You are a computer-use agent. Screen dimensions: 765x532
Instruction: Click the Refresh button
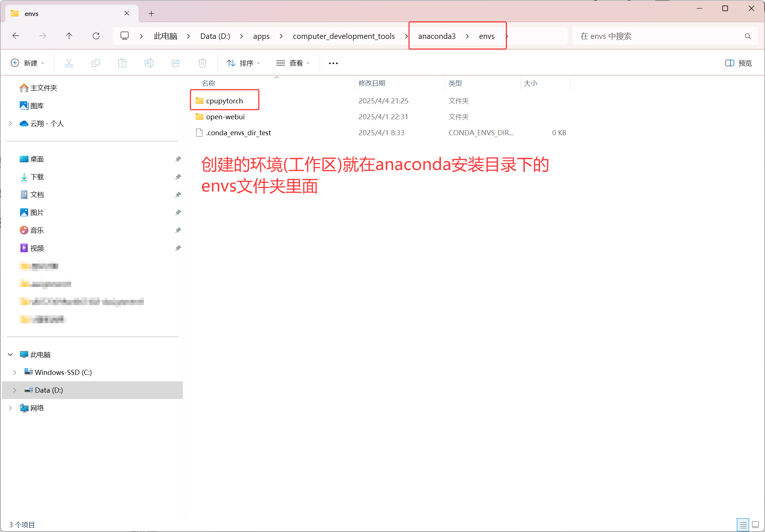[96, 36]
